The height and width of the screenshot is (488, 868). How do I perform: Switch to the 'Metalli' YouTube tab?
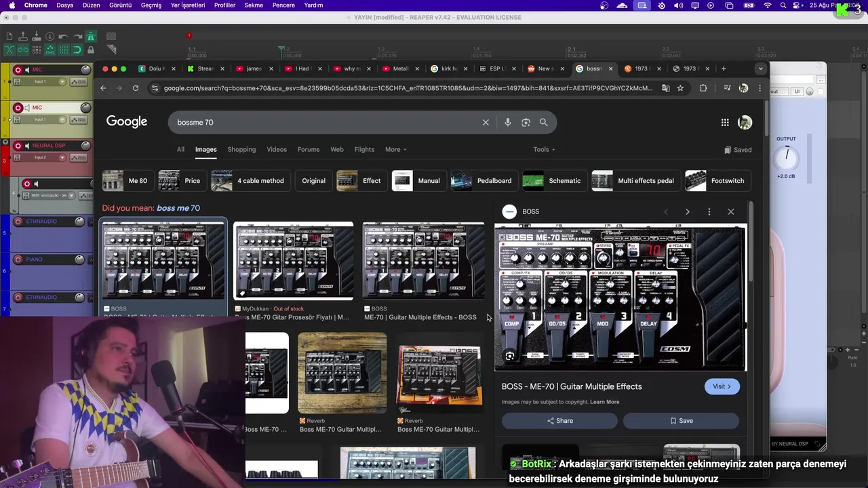(x=401, y=68)
